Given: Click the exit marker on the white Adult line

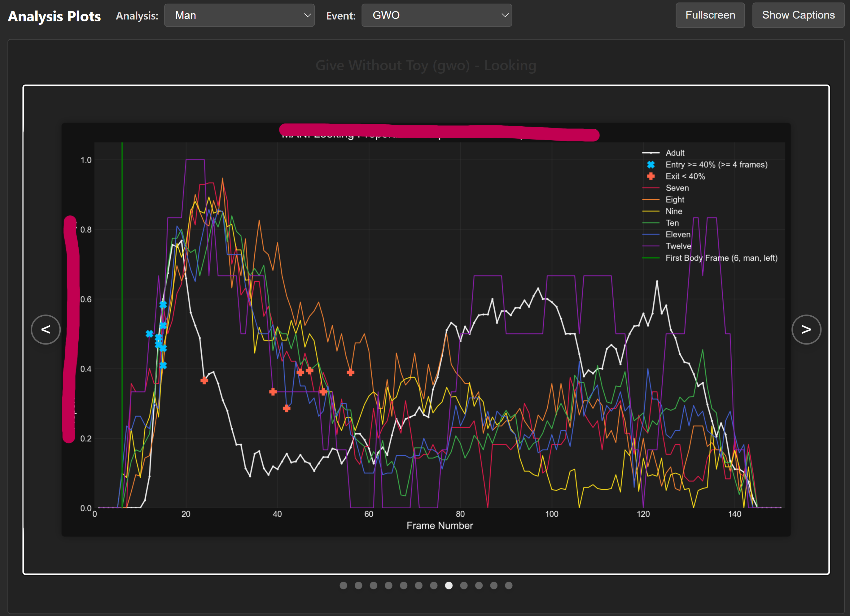Looking at the screenshot, I should tap(204, 380).
